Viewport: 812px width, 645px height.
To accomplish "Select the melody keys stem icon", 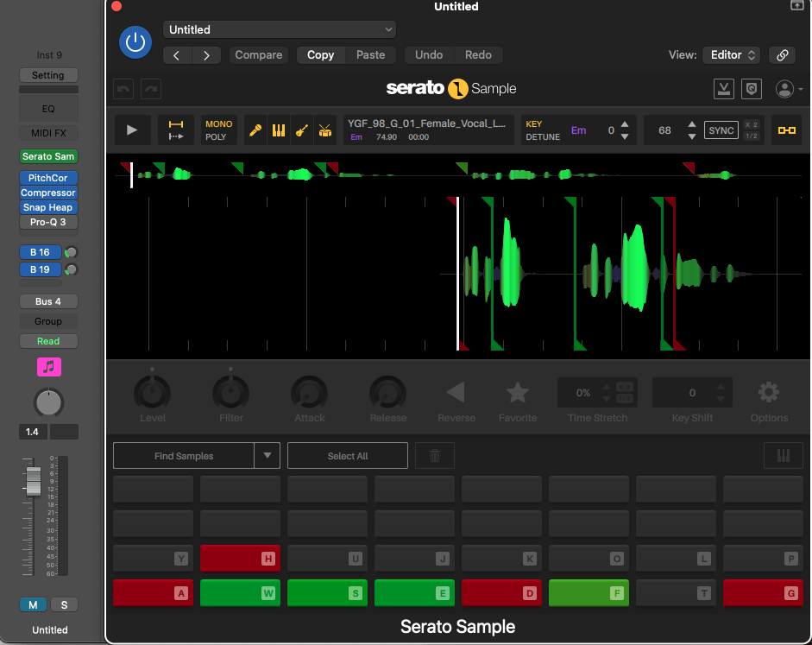I will tap(279, 130).
